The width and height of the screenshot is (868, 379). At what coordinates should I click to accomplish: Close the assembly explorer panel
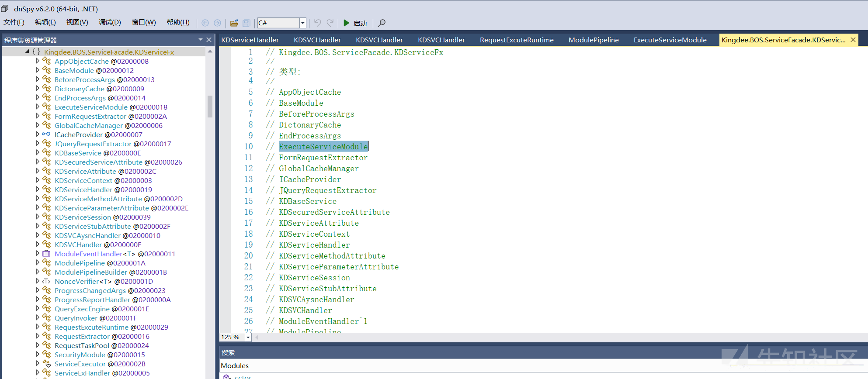pyautogui.click(x=209, y=40)
